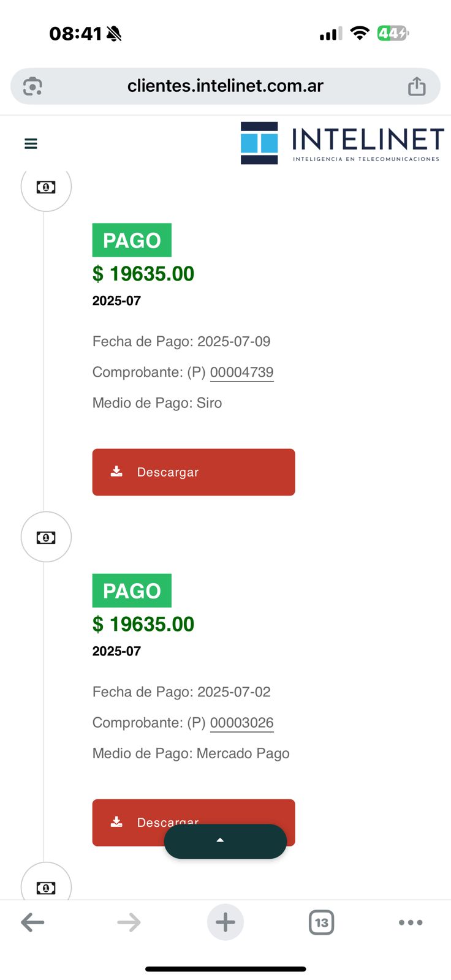Viewport: 451px width, 980px height.
Task: Click the Intelinet logo
Action: (342, 143)
